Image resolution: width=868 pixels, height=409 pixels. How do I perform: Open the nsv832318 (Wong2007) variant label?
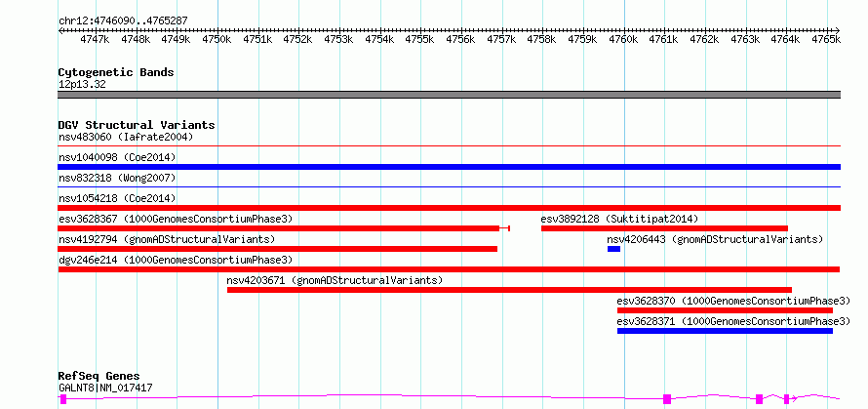tap(117, 178)
